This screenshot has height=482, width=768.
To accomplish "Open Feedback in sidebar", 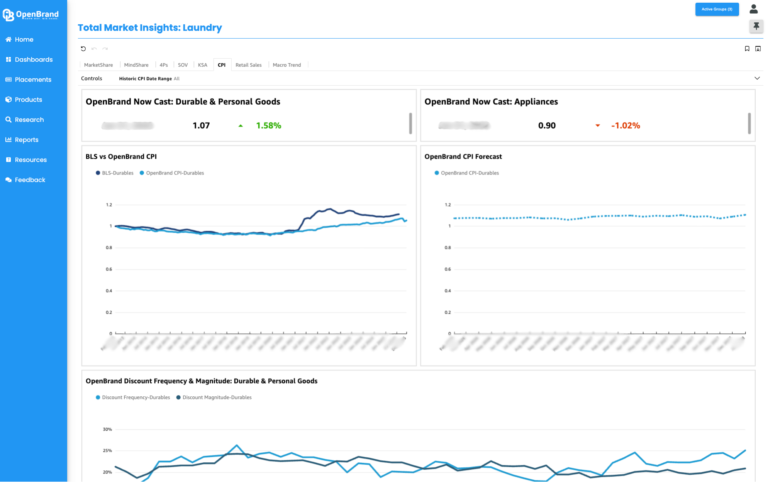I will point(25,180).
